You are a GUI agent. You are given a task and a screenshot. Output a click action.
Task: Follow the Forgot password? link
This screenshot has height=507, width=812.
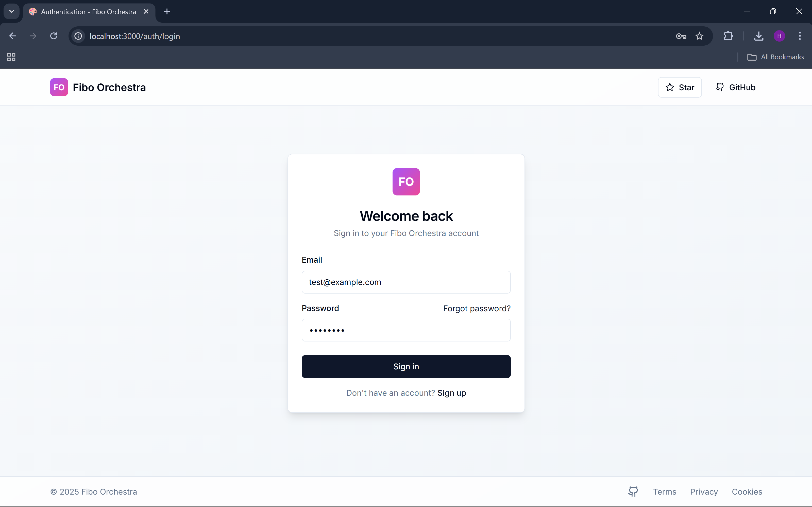[x=477, y=309]
